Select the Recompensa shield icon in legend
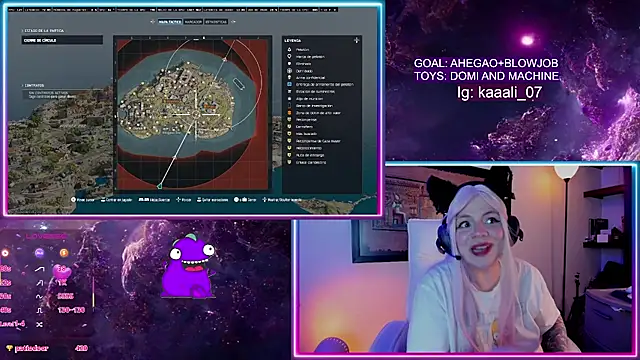Screen dimensions: 640x360 tap(289, 120)
